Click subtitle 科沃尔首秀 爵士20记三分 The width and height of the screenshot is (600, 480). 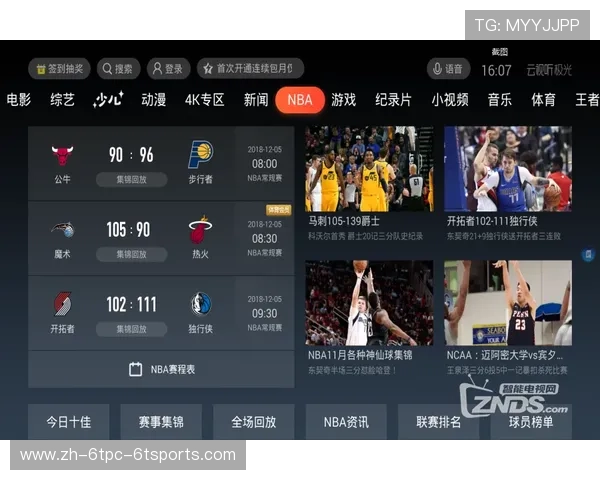[365, 236]
